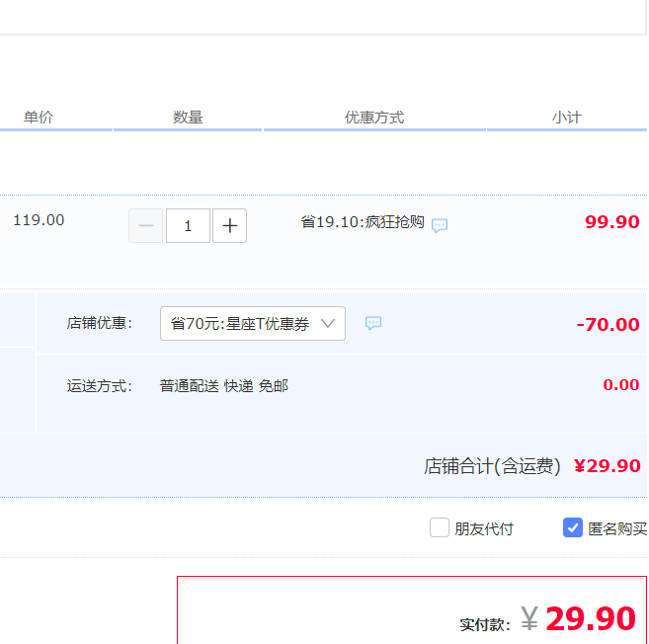Select the 小计 column header
Image resolution: width=649 pixels, height=644 pixels.
[566, 118]
